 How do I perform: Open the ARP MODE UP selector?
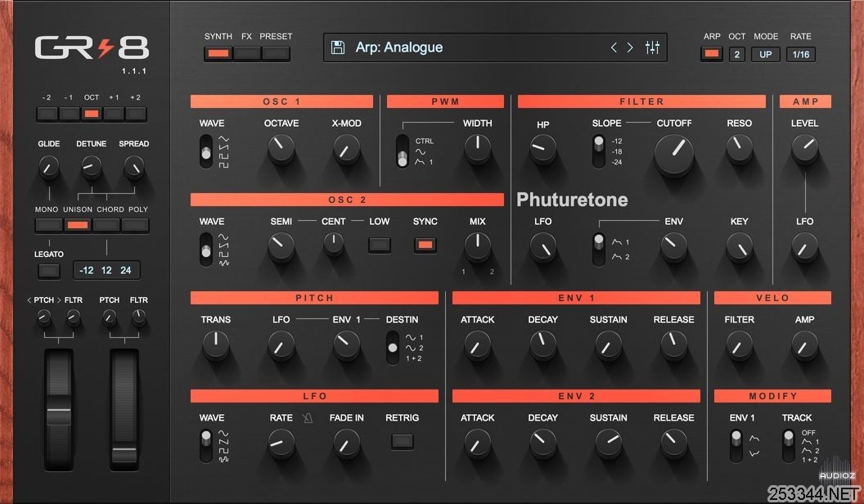pos(765,54)
